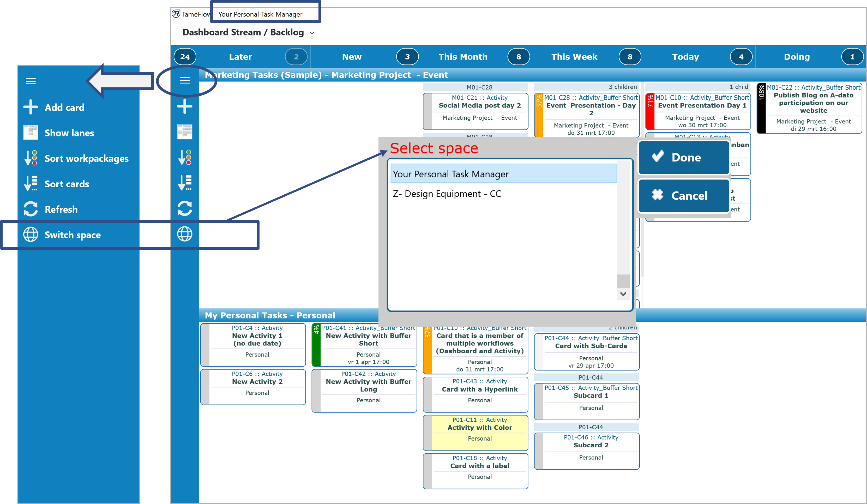Click the grid icon beside Show lanes
867x504 pixels.
[31, 133]
